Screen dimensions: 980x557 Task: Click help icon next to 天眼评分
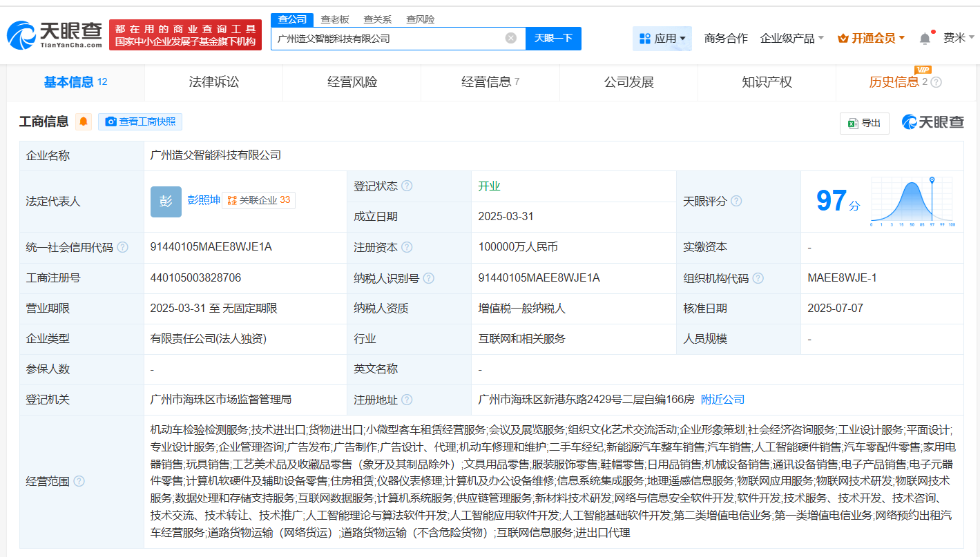[x=736, y=202]
